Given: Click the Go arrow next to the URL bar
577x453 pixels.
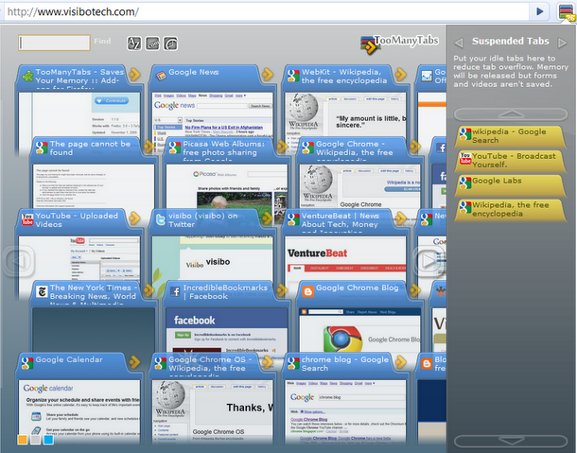Looking at the screenshot, I should (539, 12).
